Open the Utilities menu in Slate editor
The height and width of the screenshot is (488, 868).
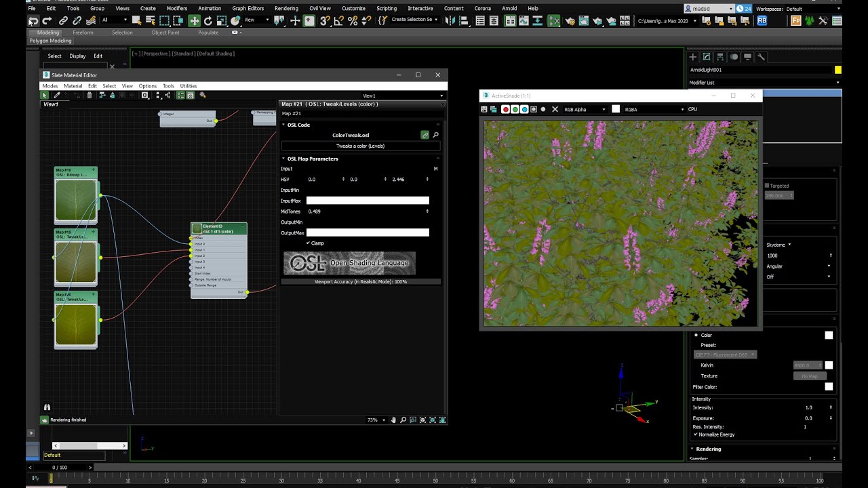tap(189, 86)
